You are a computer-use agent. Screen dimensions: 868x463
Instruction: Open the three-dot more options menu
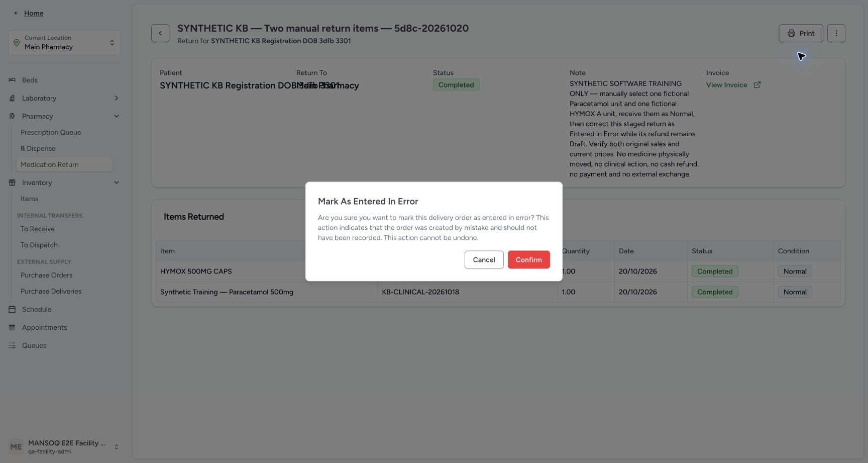click(x=836, y=33)
